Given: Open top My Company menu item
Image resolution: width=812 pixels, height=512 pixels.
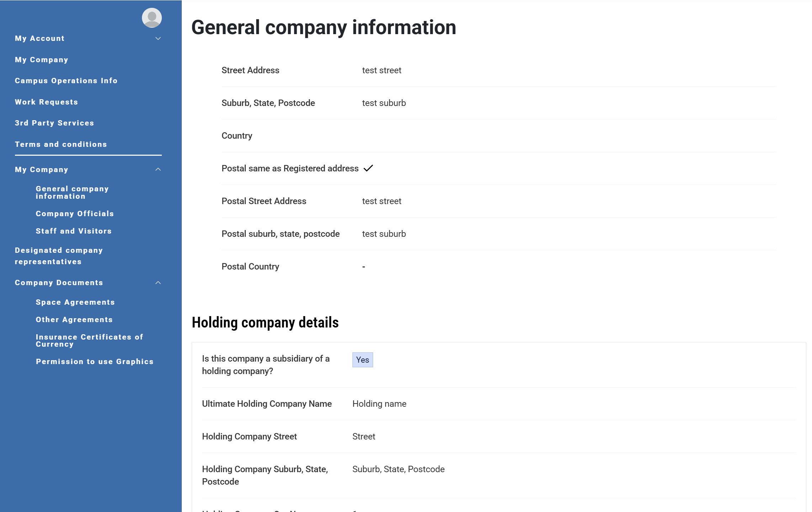Looking at the screenshot, I should [42, 60].
